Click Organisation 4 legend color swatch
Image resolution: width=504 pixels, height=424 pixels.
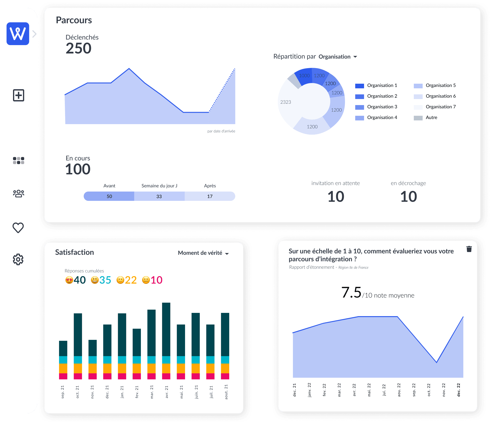tap(360, 118)
